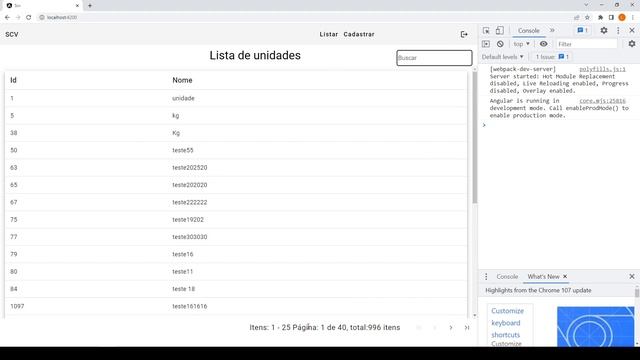Open the Cadastrar menu item

(x=359, y=34)
